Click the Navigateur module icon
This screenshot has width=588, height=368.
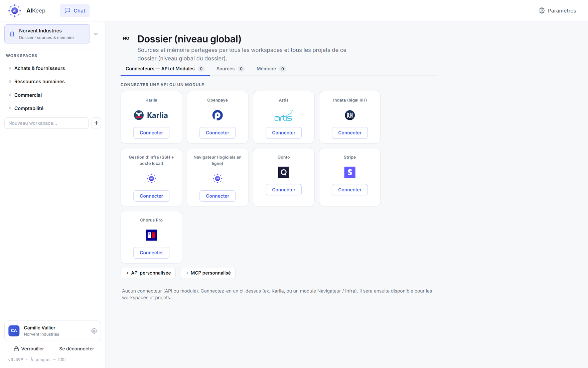[x=217, y=178]
